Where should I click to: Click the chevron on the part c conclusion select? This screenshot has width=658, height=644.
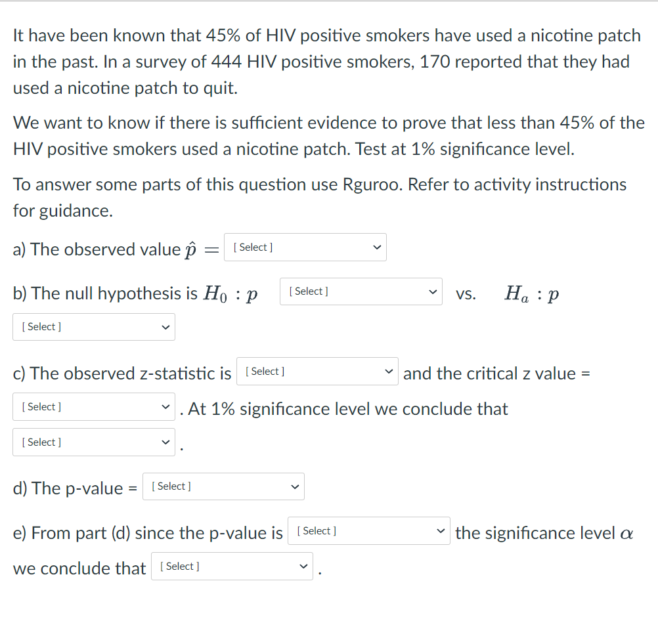tap(165, 442)
